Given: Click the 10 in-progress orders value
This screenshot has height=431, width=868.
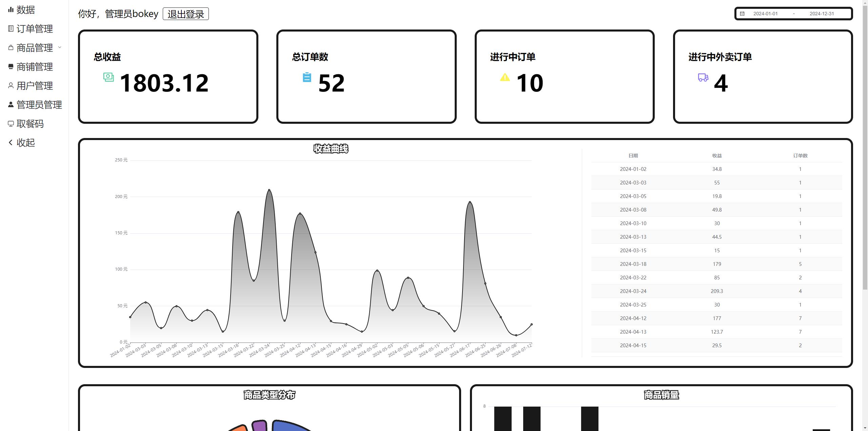Looking at the screenshot, I should 530,83.
